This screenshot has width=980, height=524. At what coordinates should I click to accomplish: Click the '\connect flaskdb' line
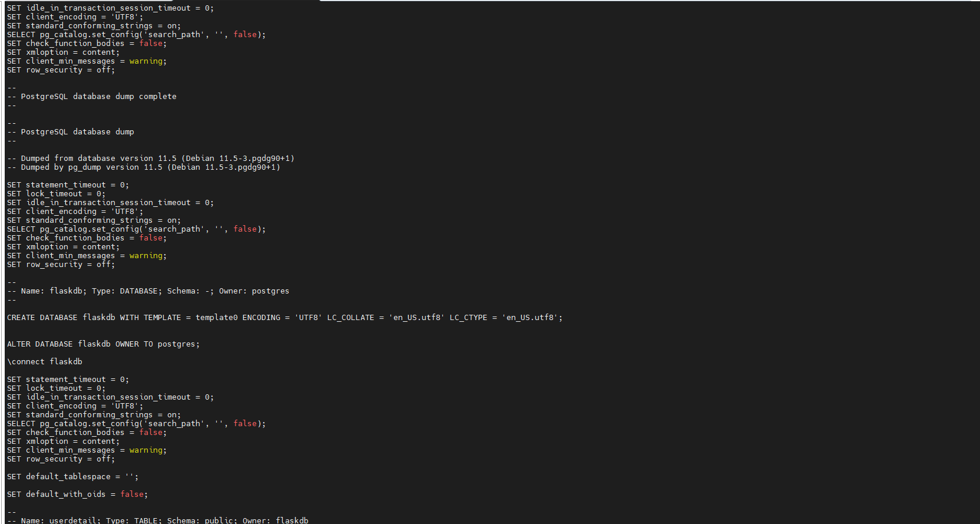point(45,362)
